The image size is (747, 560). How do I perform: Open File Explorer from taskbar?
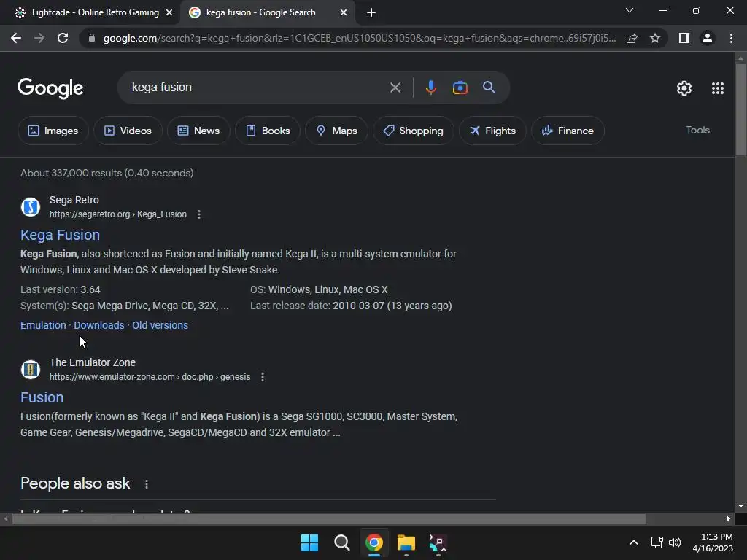(x=406, y=542)
